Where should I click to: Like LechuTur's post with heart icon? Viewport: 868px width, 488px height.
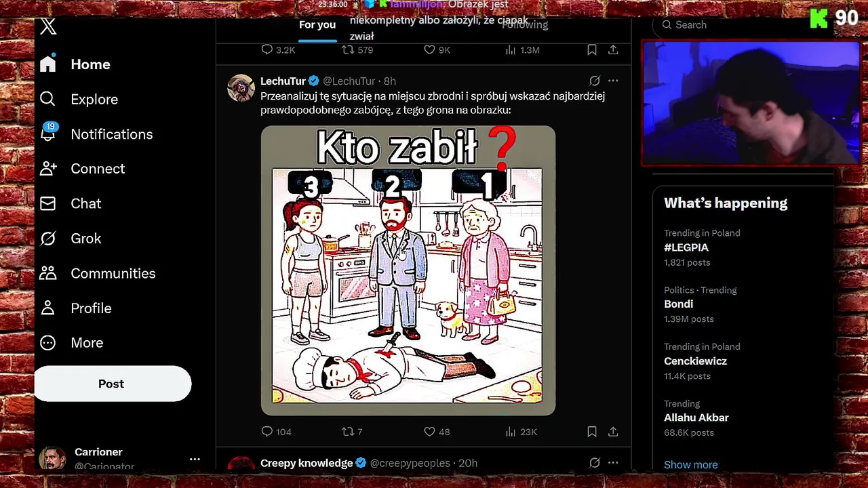429,432
